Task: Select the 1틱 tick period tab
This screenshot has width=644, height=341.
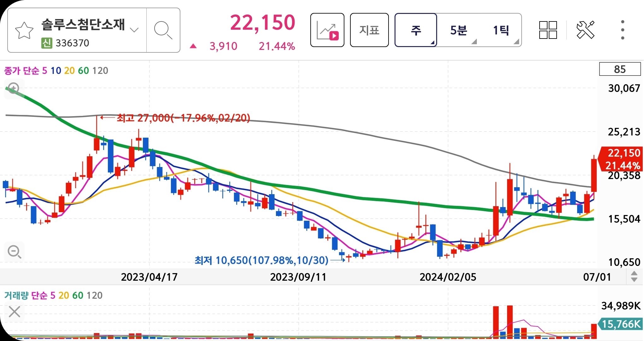Action: pos(501,30)
